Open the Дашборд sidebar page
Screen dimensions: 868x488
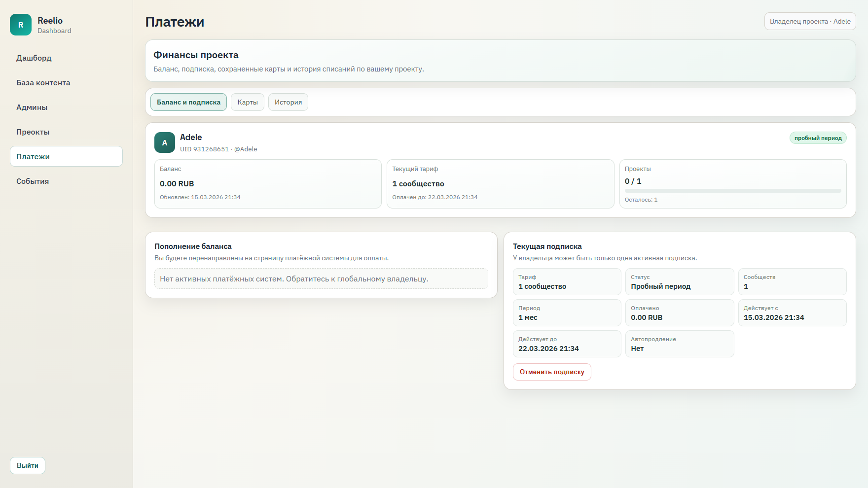[x=34, y=58]
